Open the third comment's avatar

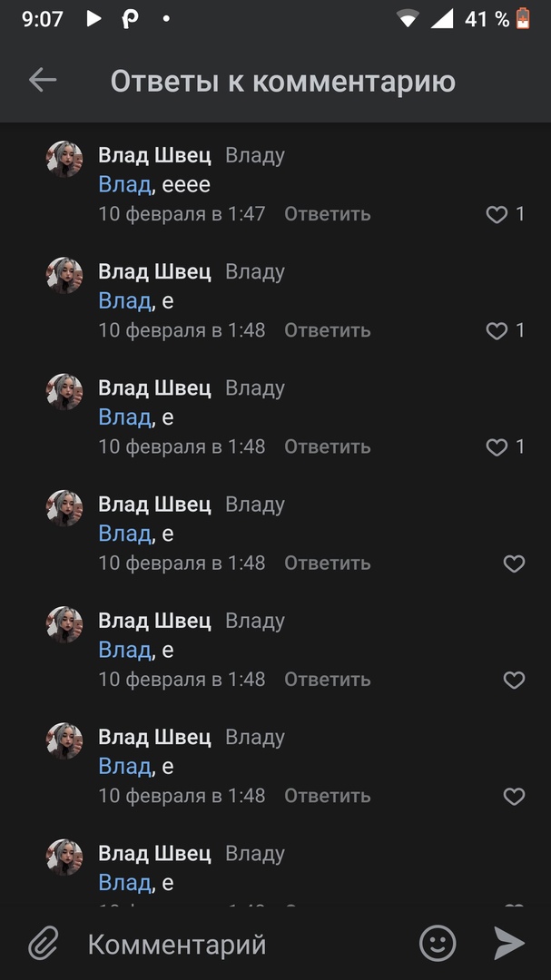point(64,392)
